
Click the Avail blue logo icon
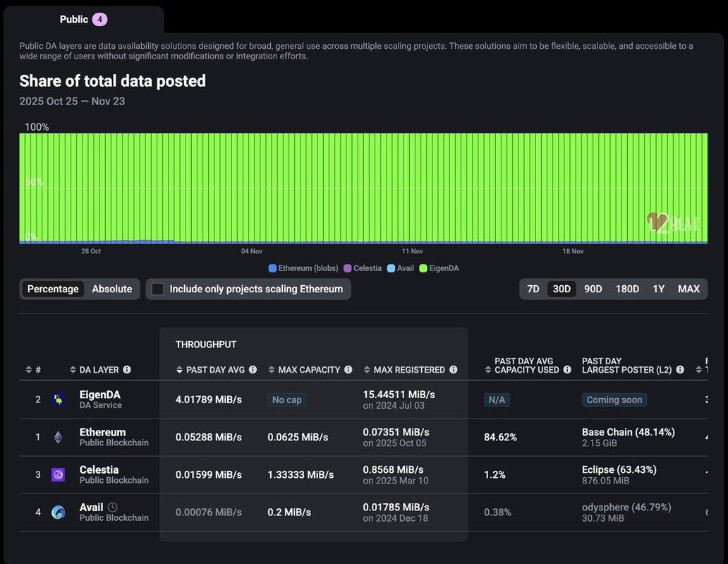[58, 512]
